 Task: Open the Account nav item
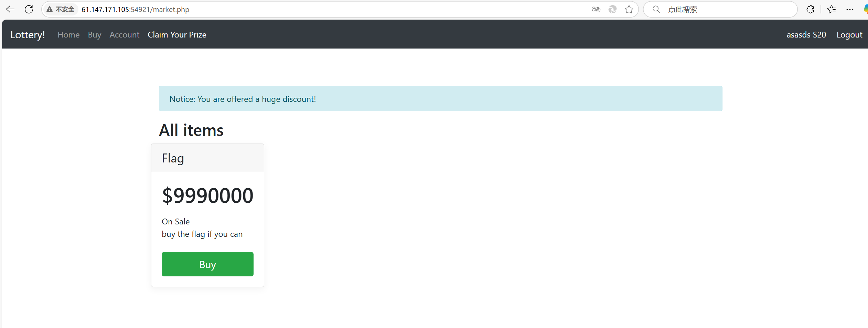pyautogui.click(x=124, y=35)
